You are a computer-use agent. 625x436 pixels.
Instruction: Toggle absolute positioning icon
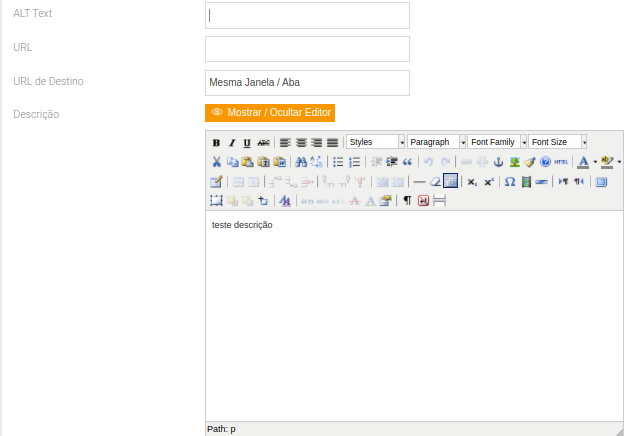(x=263, y=201)
